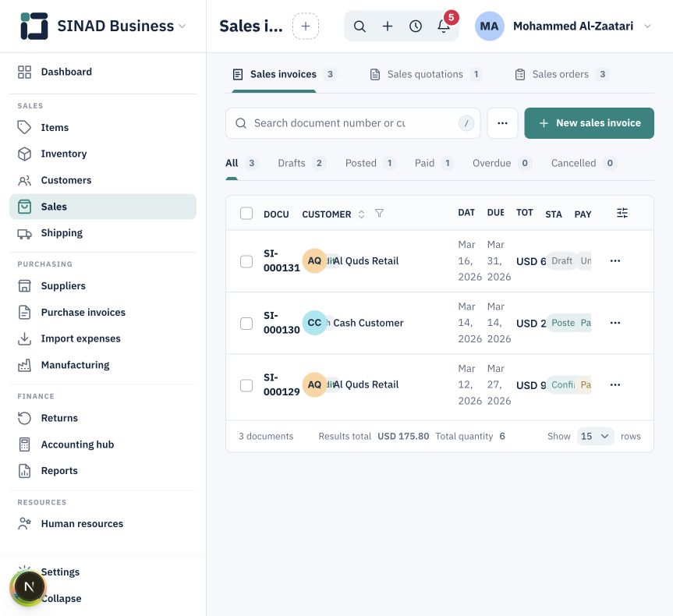Open the Dashboard page from sidebar

click(x=103, y=72)
